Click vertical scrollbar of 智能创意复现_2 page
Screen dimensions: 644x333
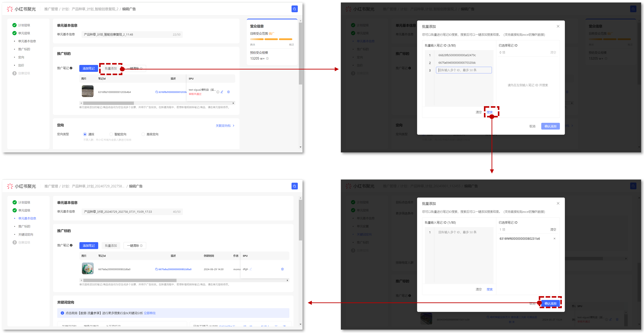point(300,53)
